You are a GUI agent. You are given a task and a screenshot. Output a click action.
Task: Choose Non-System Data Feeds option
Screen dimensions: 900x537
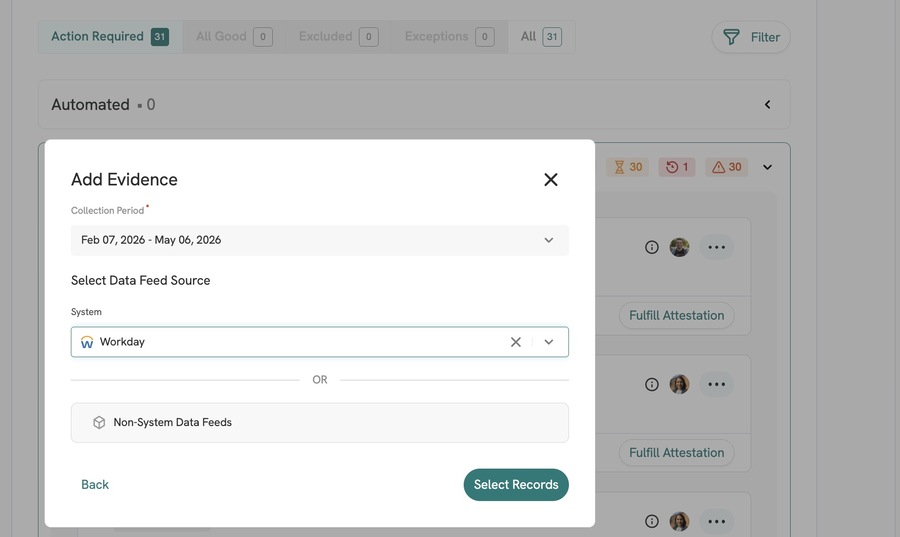[x=320, y=423]
